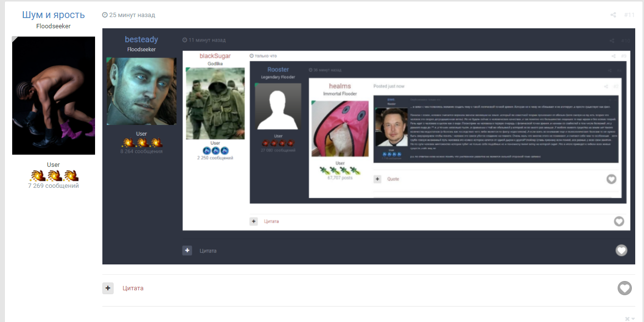Toggle multiquote plus next to bottom red Цитата

108,288
